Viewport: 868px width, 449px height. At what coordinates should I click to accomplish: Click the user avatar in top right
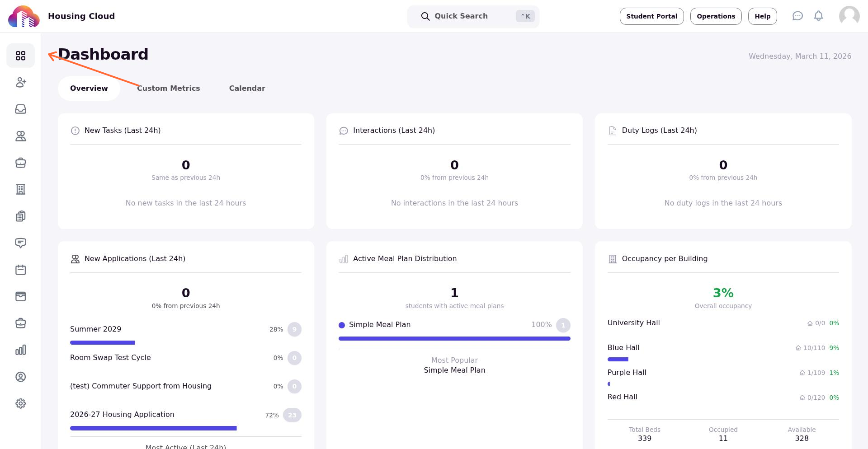(849, 16)
